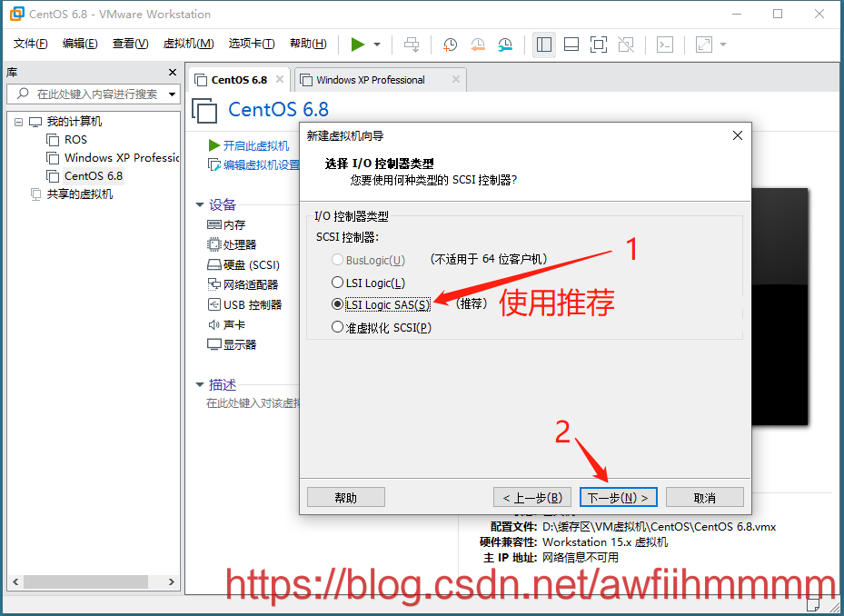
Task: Open the 编辑(E) menu
Action: click(80, 44)
